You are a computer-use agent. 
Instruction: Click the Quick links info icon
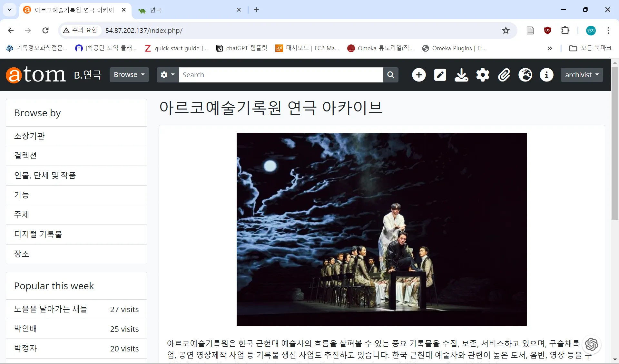[546, 75]
